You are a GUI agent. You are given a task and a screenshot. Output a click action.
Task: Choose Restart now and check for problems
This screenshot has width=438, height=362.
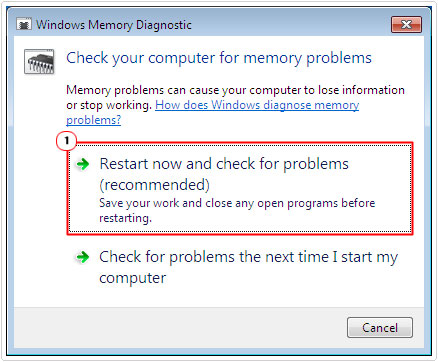tap(240, 189)
